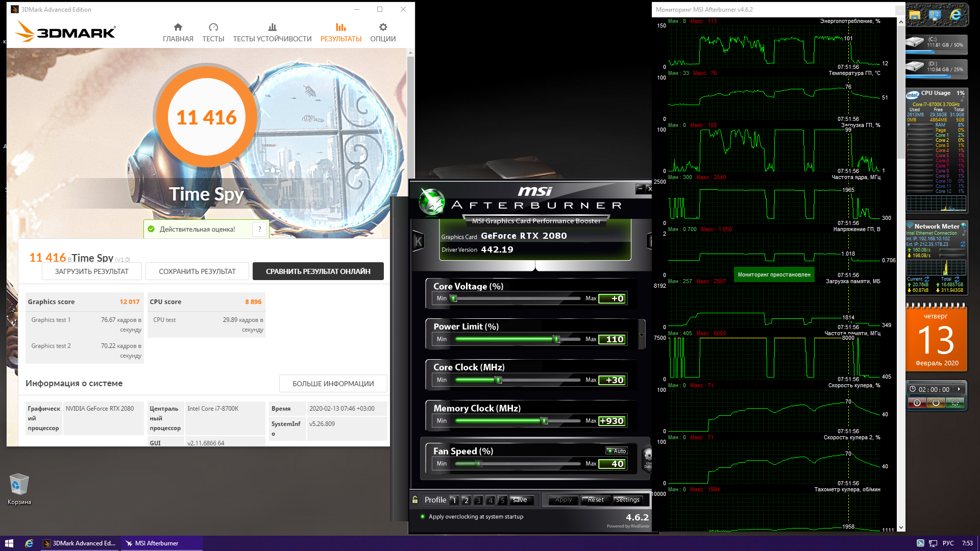Switch to the ТЕСТЫ tab
Image resolution: width=980 pixels, height=551 pixels.
(x=213, y=32)
